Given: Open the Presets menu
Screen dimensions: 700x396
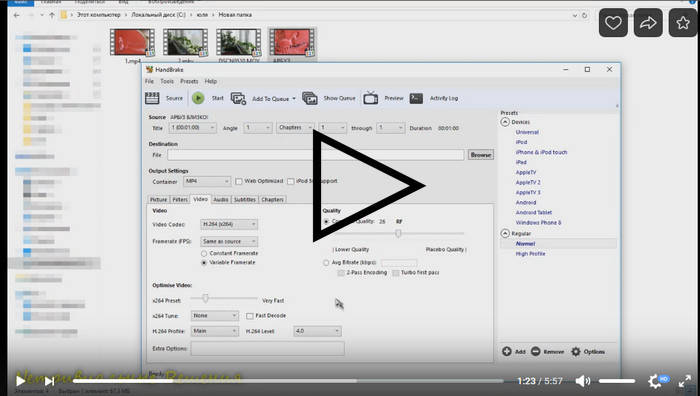Looking at the screenshot, I should coord(189,81).
